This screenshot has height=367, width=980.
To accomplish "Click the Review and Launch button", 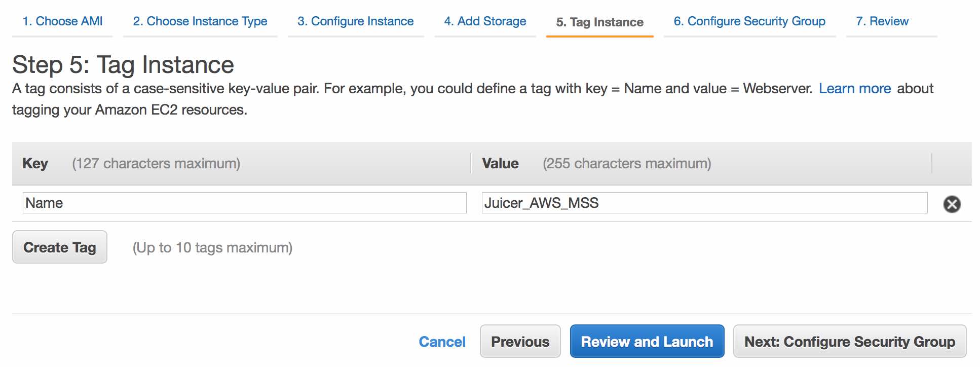I will coord(647,342).
